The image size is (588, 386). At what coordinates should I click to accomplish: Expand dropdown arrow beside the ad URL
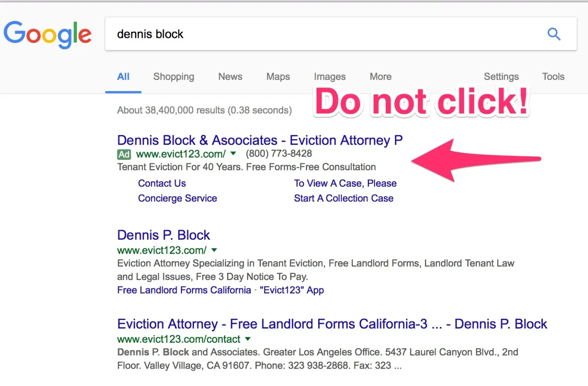233,154
